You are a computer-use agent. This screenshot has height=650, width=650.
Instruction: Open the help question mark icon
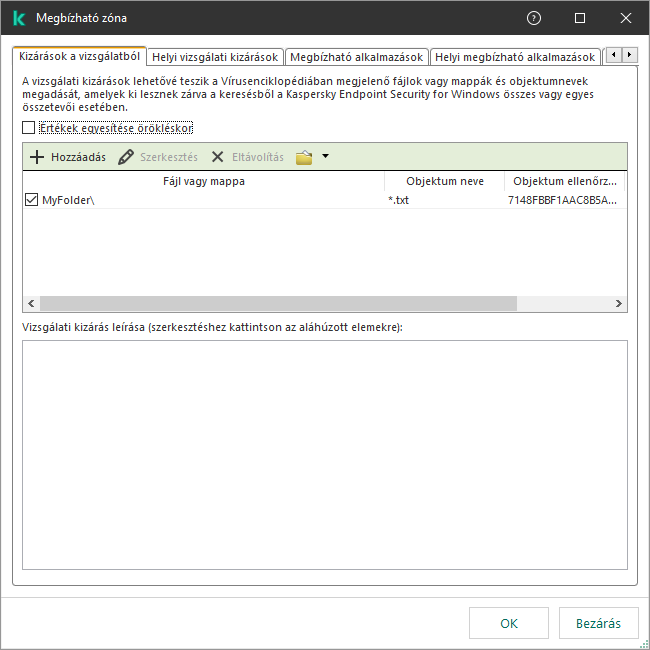coord(534,18)
